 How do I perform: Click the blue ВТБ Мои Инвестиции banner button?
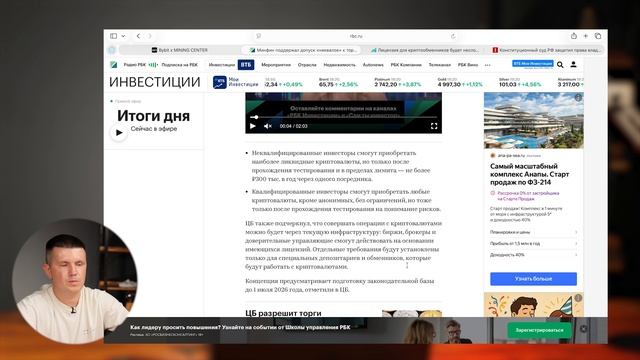click(533, 64)
